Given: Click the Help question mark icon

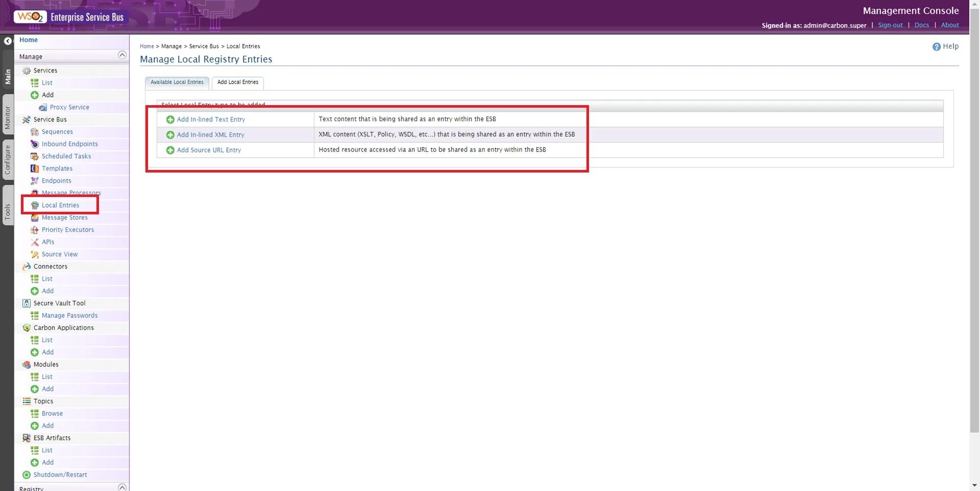Looking at the screenshot, I should click(x=936, y=46).
